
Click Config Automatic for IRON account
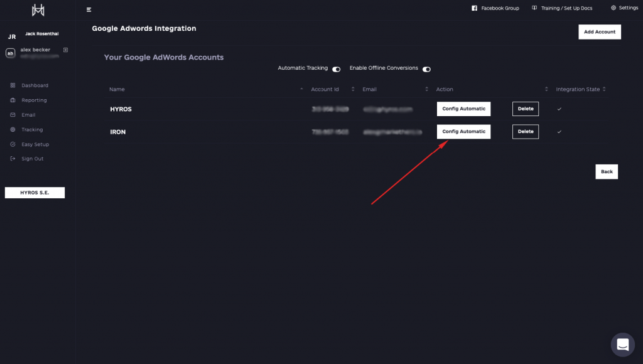point(463,132)
